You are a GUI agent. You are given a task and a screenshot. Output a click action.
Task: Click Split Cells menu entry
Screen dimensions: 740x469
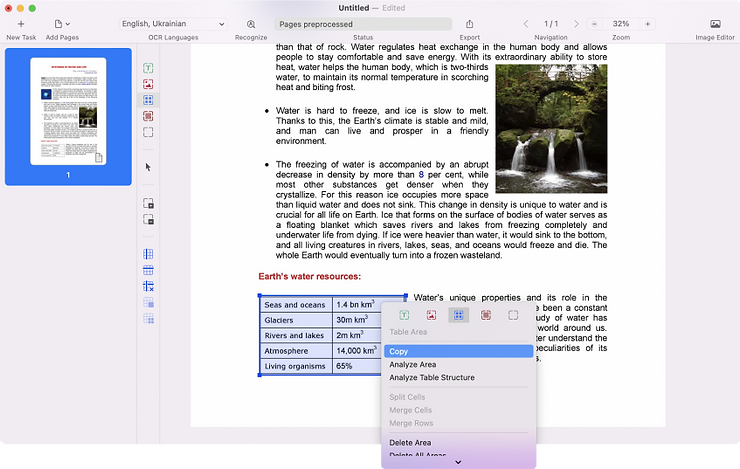click(458, 397)
